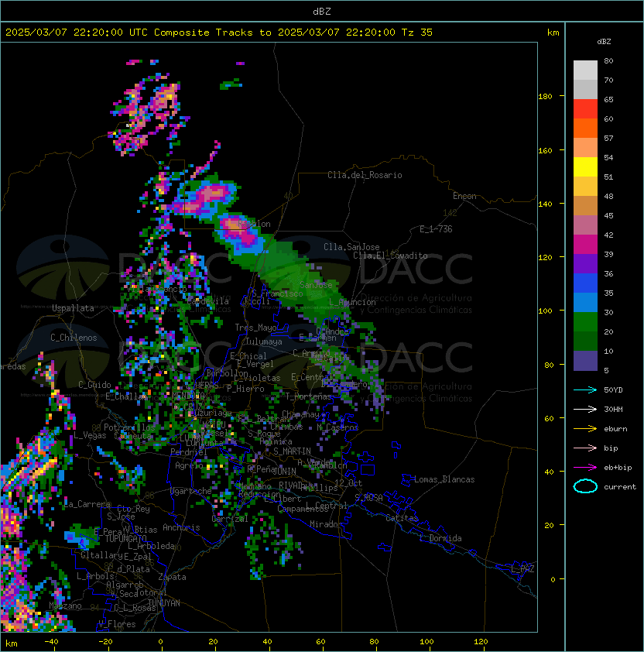This screenshot has height=652, width=644.
Task: Select the red 60–65 dBZ swatch
Action: tap(585, 109)
